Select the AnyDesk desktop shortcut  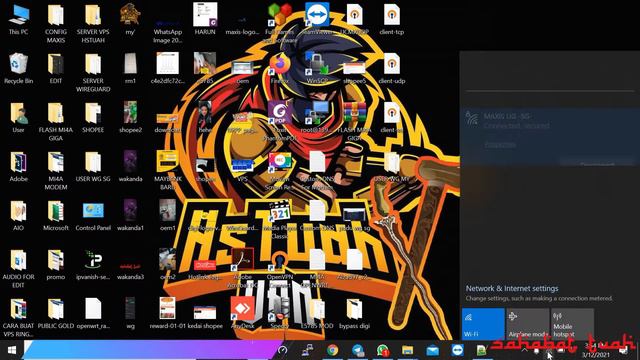coord(242,313)
